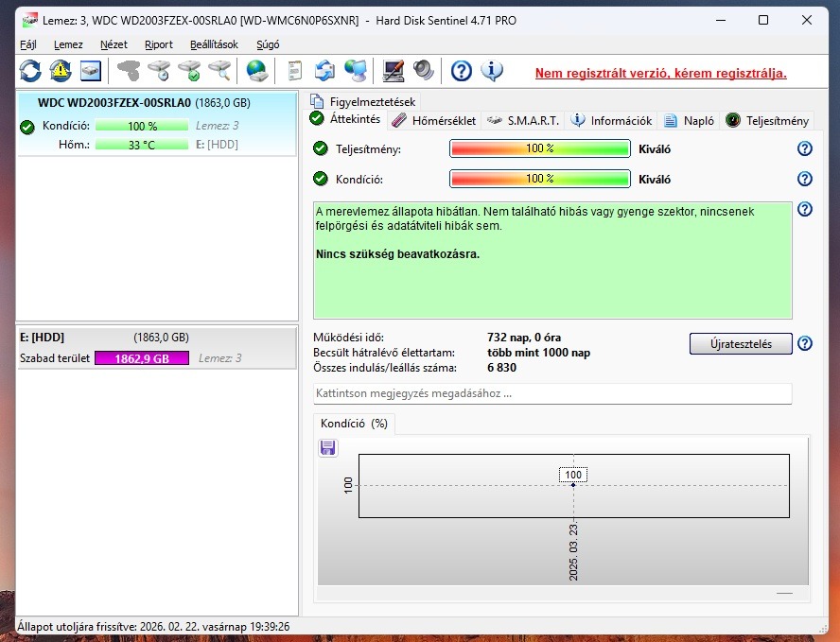The image size is (840, 642).
Task: Click the green check icon left of Kondíció bar
Action: pos(321,179)
